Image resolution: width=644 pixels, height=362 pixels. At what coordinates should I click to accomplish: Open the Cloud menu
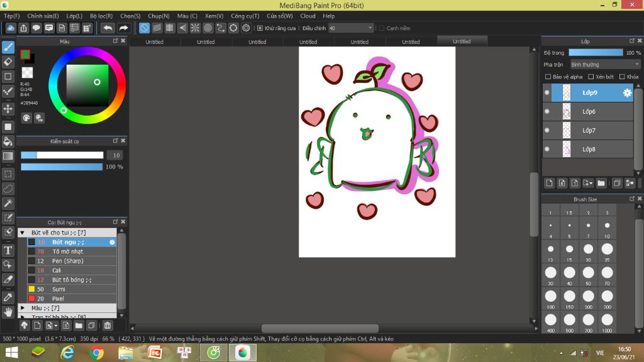click(308, 16)
